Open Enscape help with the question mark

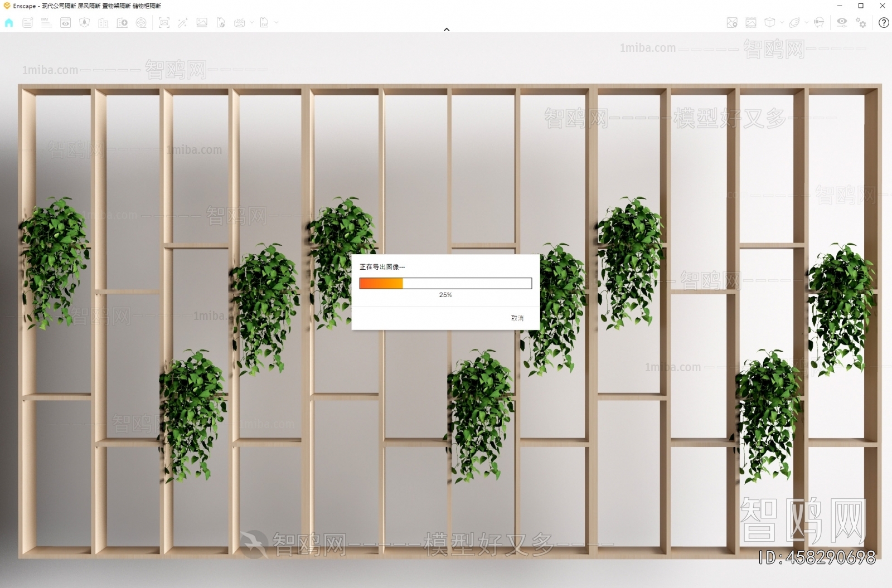pos(884,23)
